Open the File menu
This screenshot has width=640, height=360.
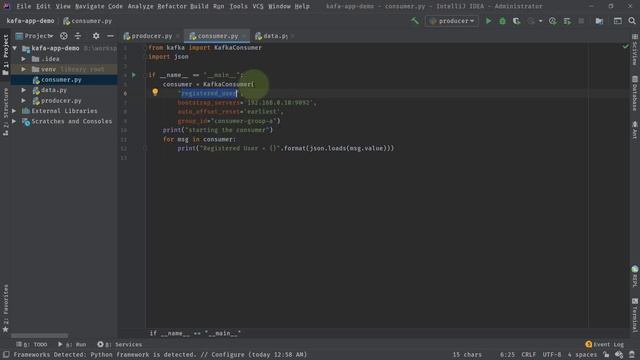[x=24, y=6]
